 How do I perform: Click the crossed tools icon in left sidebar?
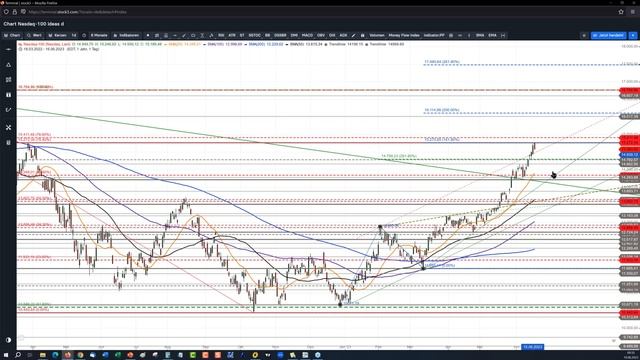(8, 127)
